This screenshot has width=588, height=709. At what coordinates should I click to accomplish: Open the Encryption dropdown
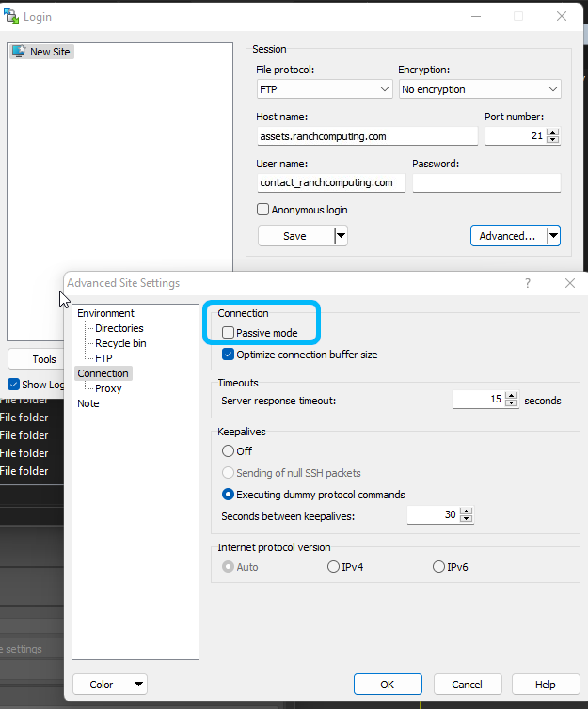(480, 89)
